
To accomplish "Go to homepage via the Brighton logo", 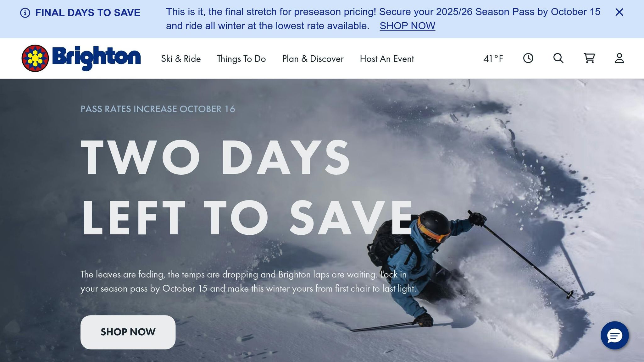I will 81,58.
